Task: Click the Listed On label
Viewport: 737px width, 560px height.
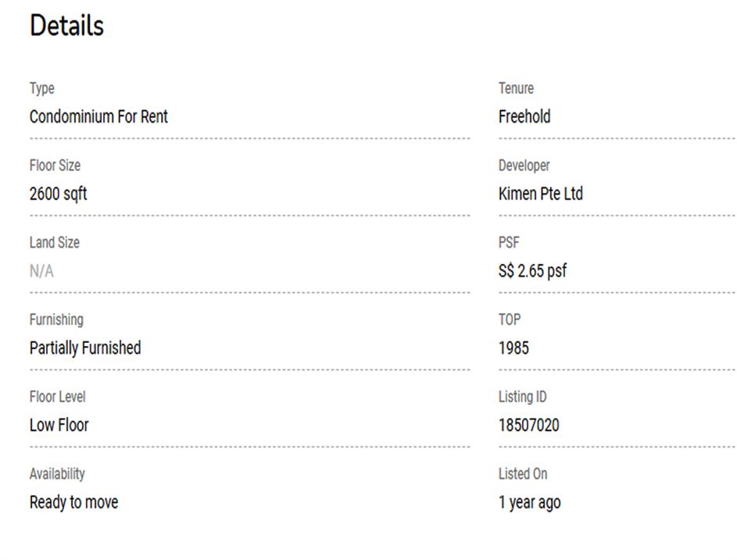Action: (x=523, y=473)
